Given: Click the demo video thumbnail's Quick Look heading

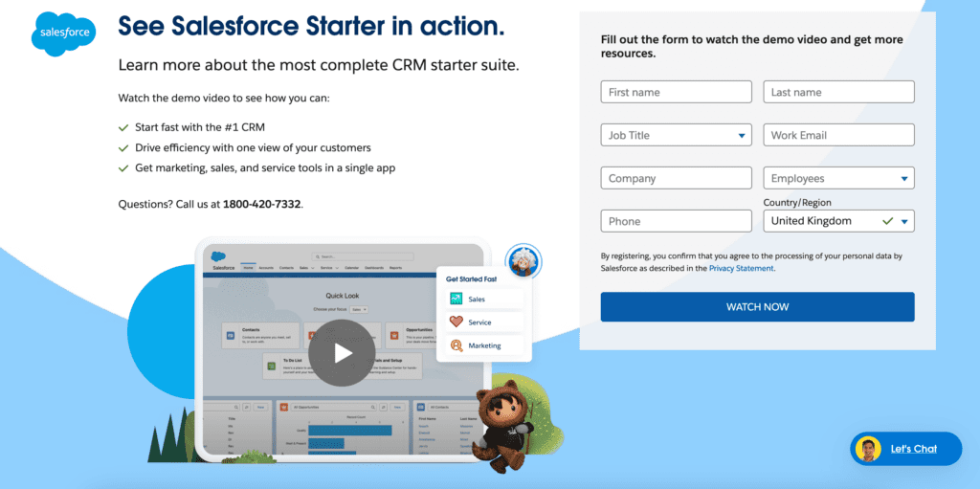Looking at the screenshot, I should (342, 295).
